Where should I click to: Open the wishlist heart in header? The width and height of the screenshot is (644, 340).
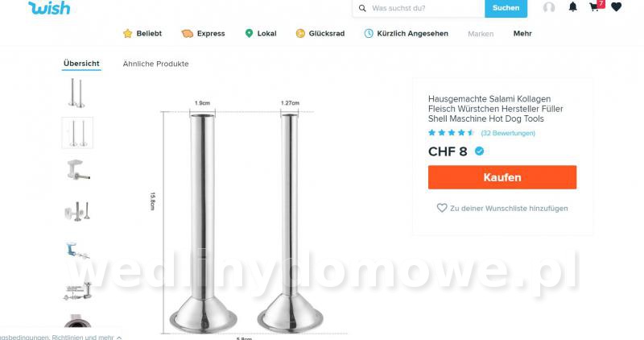pos(616,7)
